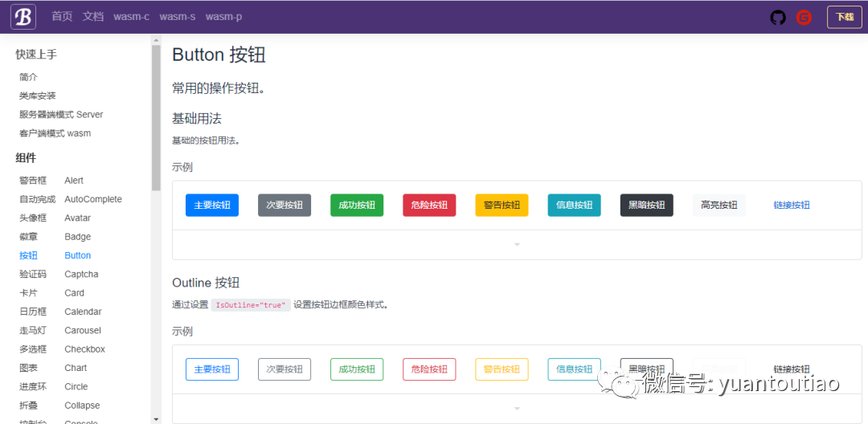
Task: Click the 组件 sidebar heading
Action: 26,159
